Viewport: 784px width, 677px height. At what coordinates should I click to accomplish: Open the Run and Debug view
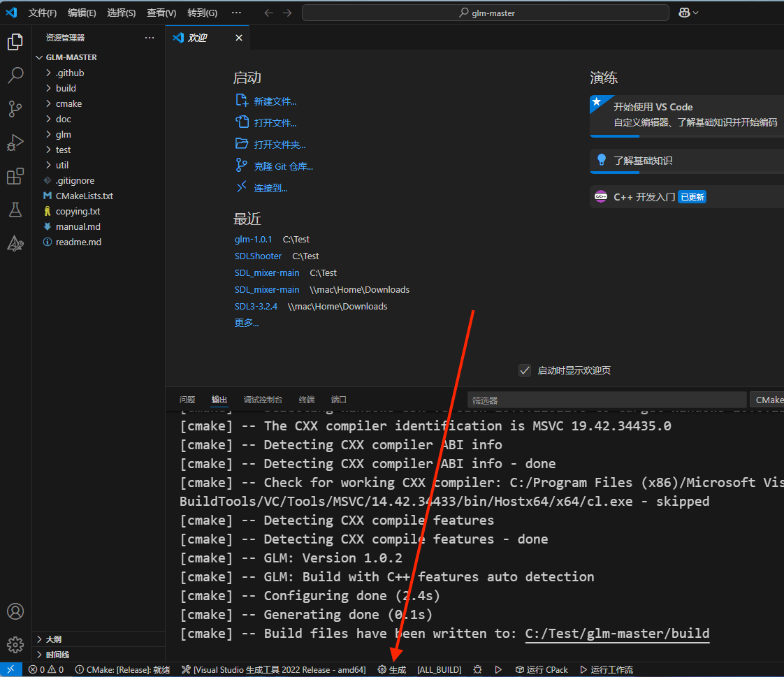[15, 143]
